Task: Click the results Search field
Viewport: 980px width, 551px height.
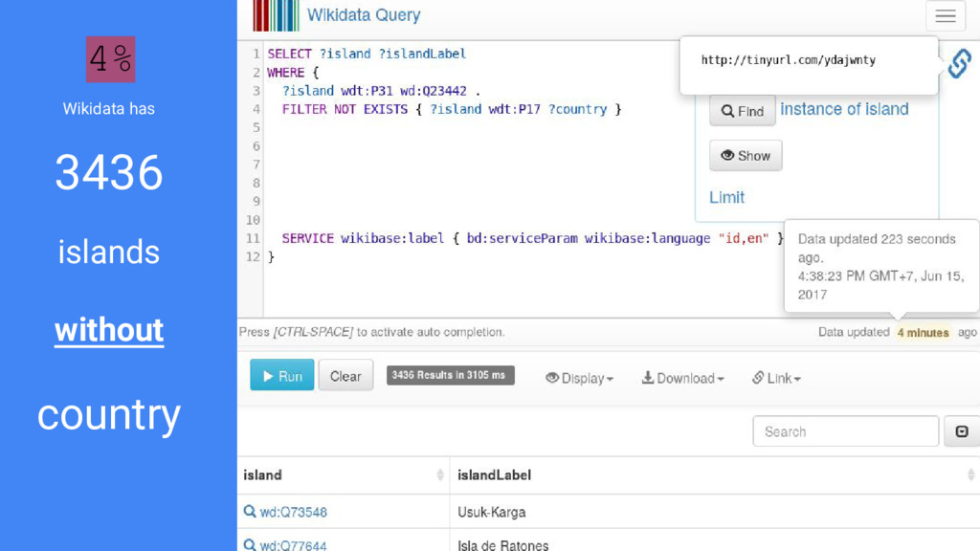Action: tap(846, 431)
